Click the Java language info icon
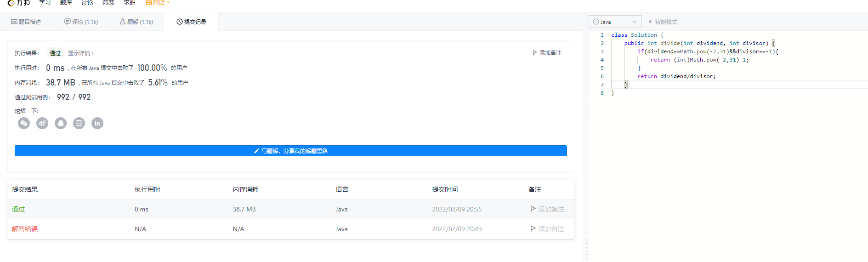This screenshot has width=868, height=262. [596, 22]
